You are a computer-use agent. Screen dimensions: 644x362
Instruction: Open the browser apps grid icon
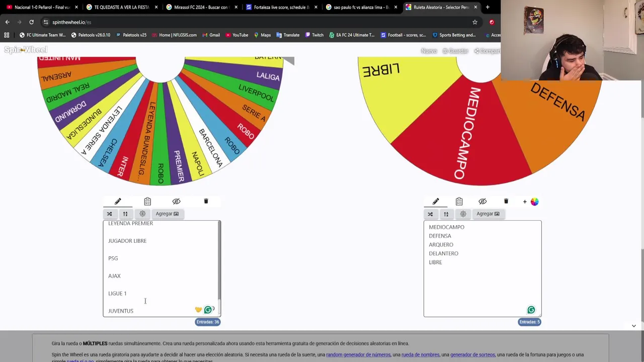tap(7, 35)
